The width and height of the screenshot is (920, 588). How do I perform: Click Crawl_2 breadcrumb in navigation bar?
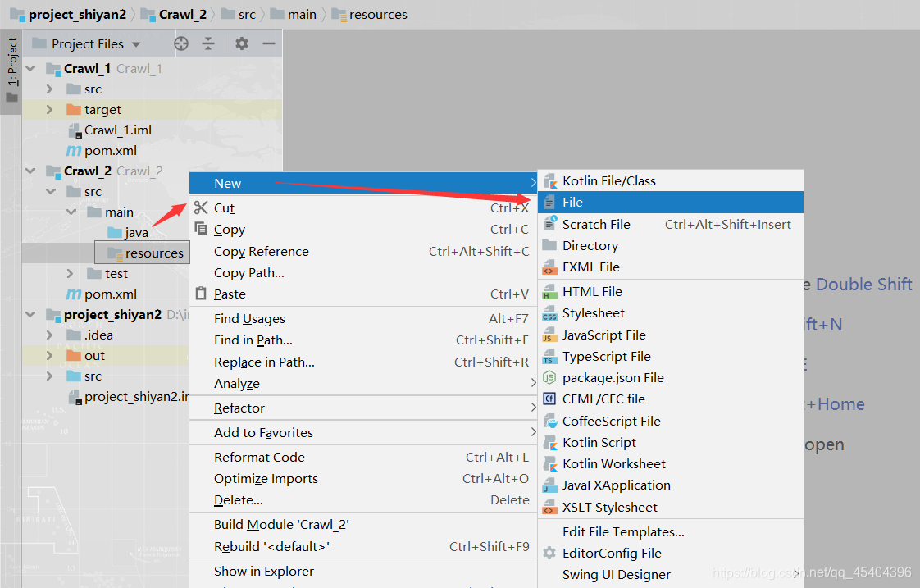(175, 15)
